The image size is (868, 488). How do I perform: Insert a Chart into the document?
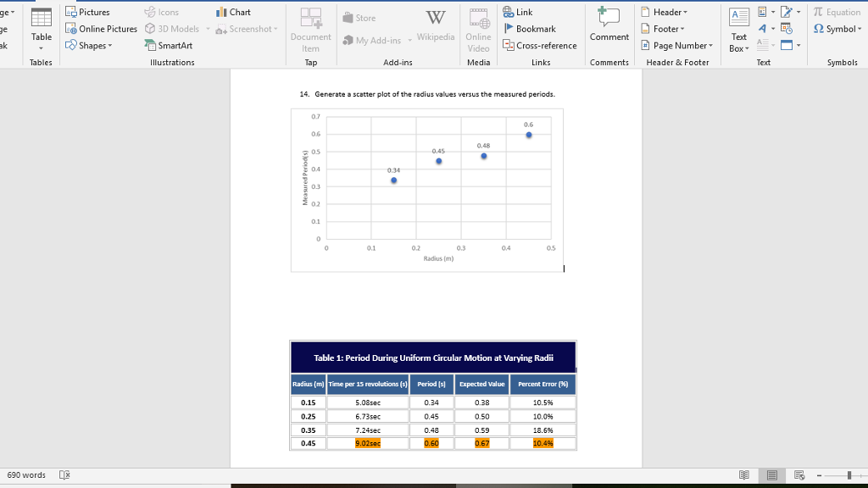[235, 11]
